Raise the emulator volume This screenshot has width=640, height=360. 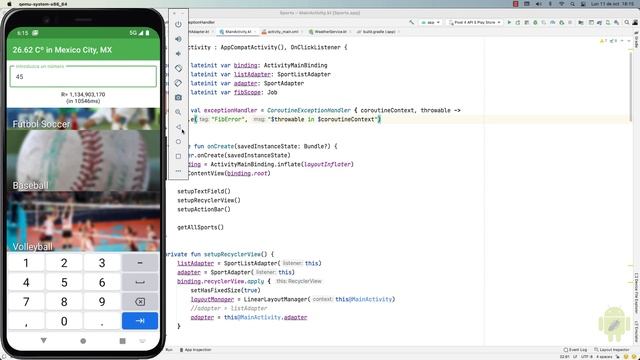click(x=178, y=39)
